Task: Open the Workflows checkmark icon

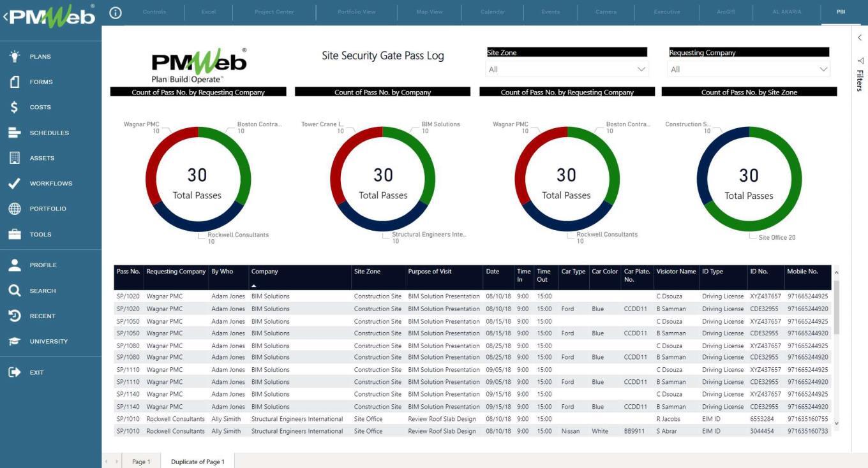Action: pos(14,183)
